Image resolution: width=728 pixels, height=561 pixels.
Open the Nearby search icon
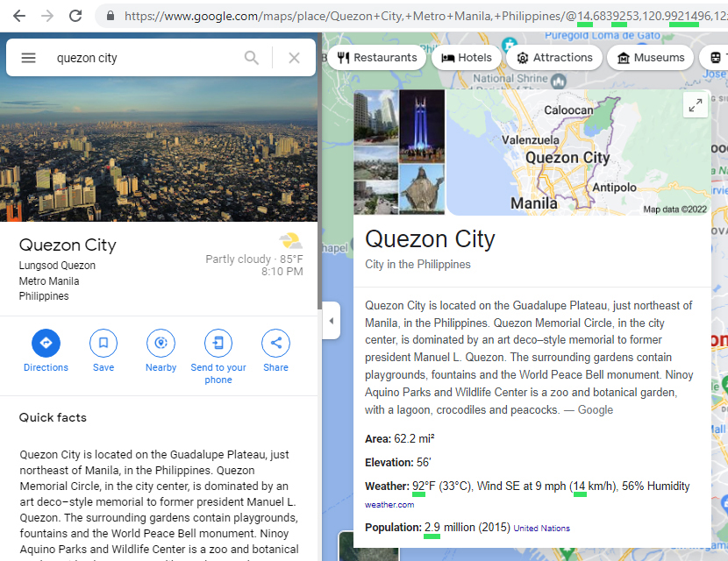pos(161,344)
